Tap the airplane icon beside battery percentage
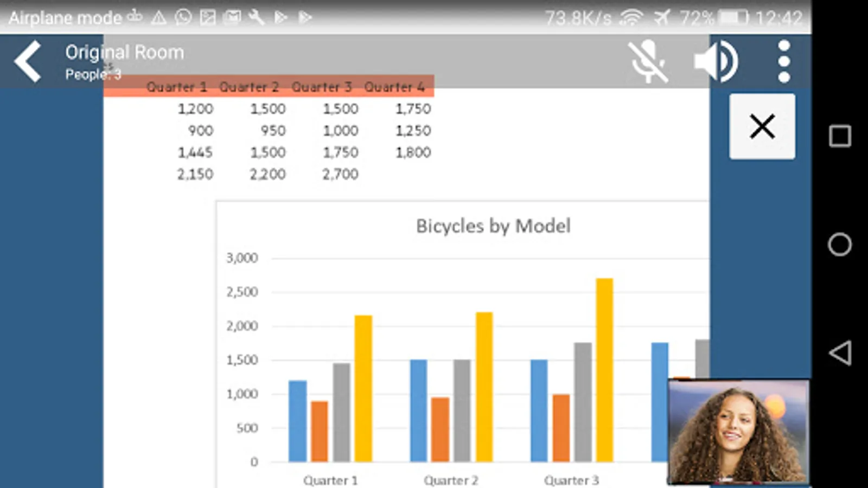Viewport: 868px width, 488px height. click(662, 18)
